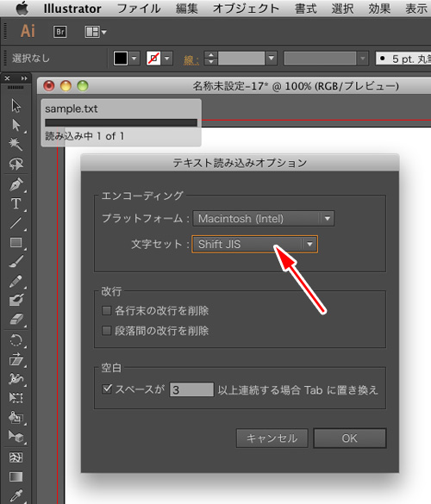The image size is (431, 504).
Task: Click the キャンセル button
Action: pos(272,439)
